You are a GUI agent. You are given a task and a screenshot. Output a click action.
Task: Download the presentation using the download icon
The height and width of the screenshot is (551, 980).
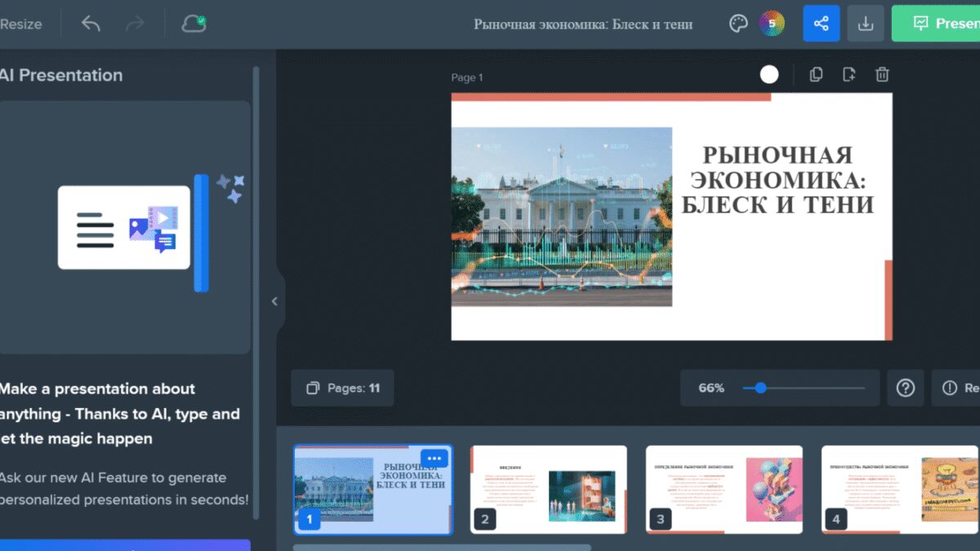(866, 24)
